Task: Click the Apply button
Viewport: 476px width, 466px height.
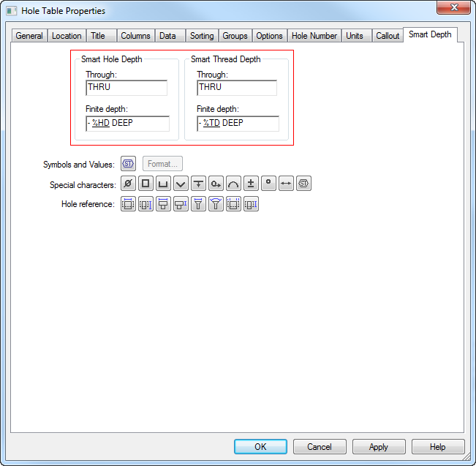Action: tap(379, 446)
